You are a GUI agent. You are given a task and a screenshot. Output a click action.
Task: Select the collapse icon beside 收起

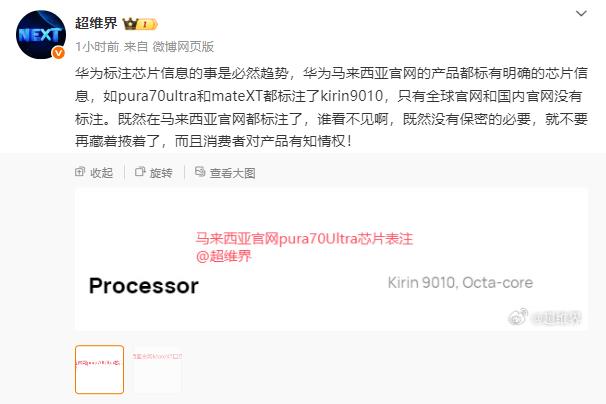pyautogui.click(x=80, y=172)
